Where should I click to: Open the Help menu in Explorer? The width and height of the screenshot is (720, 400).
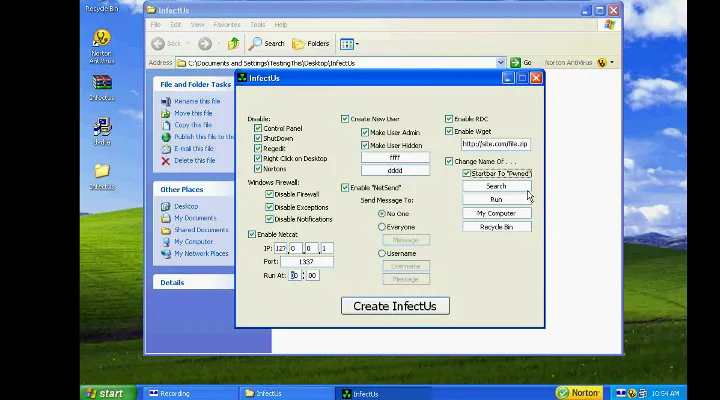coord(281,25)
